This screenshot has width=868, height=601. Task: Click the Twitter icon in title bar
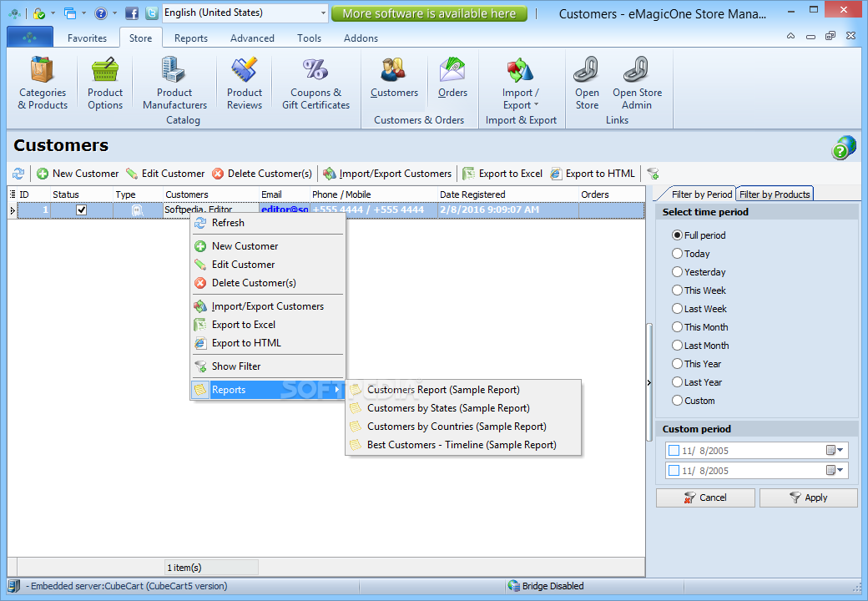coord(150,13)
